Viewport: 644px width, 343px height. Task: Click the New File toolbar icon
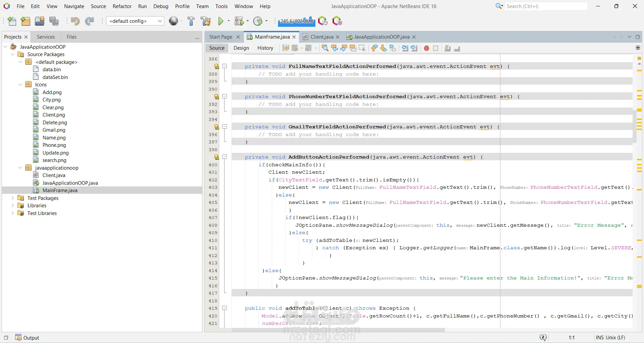(x=12, y=21)
